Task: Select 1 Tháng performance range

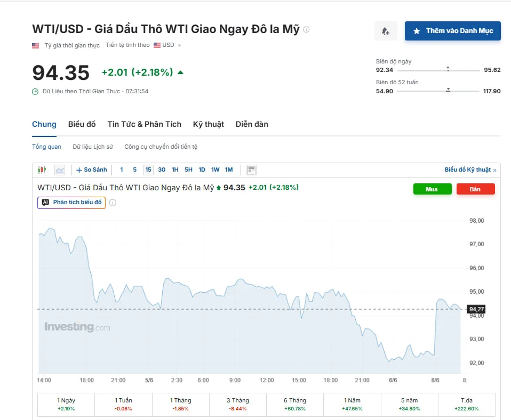Action: point(180,405)
